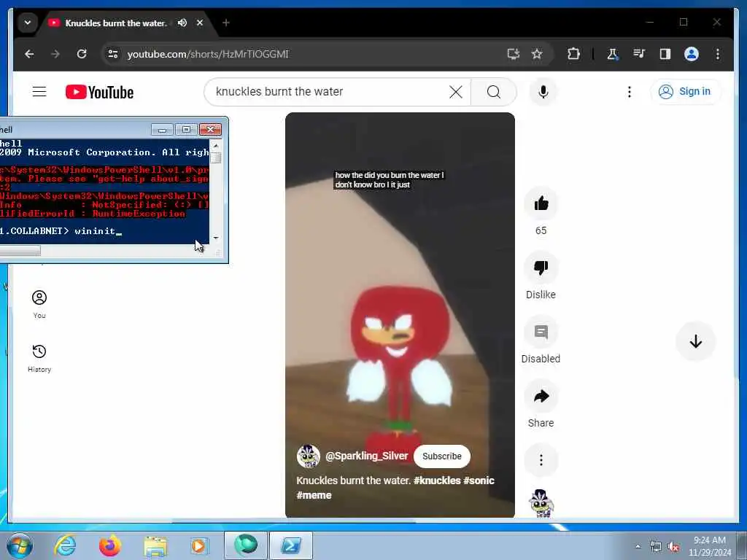
Task: Open the Chrome profile avatar
Action: tap(692, 54)
